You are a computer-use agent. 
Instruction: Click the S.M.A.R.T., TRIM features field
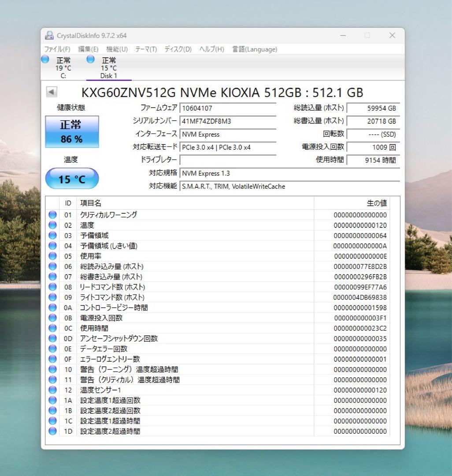290,186
